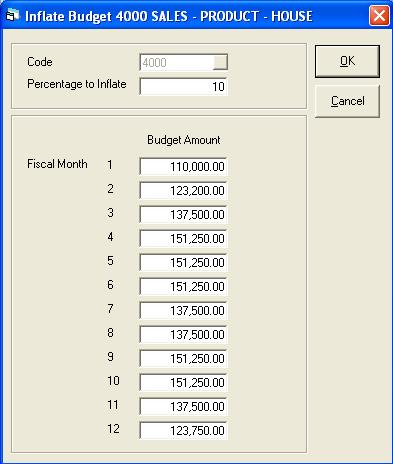Screen dimensions: 393x464
Task: Select fiscal month 7 budget amount field
Action: point(183,310)
